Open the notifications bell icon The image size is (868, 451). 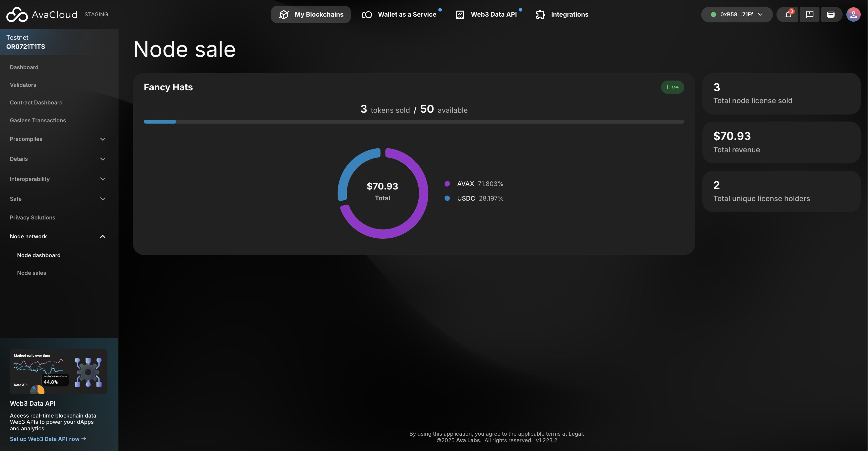pyautogui.click(x=788, y=15)
